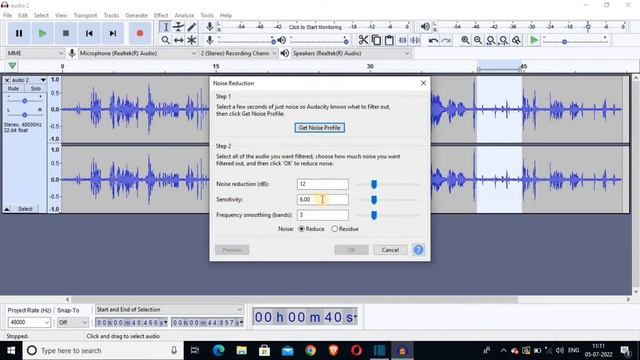Select the Reduce noise radio button

pos(311,229)
